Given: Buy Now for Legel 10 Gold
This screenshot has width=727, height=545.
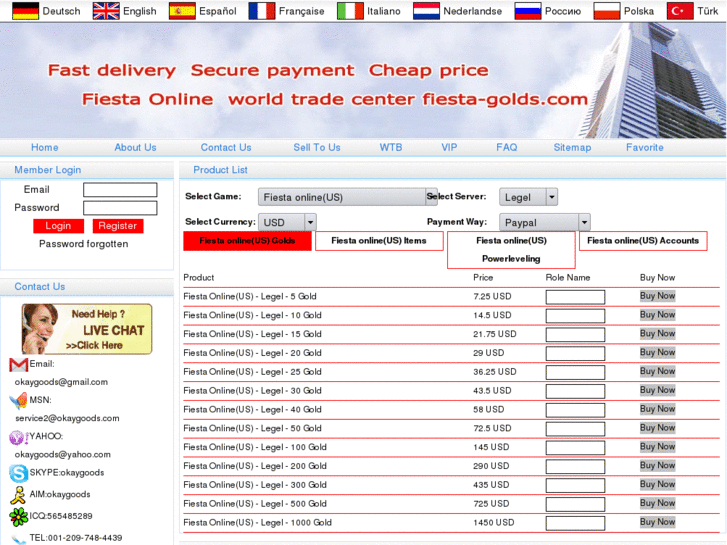Looking at the screenshot, I should (x=657, y=315).
